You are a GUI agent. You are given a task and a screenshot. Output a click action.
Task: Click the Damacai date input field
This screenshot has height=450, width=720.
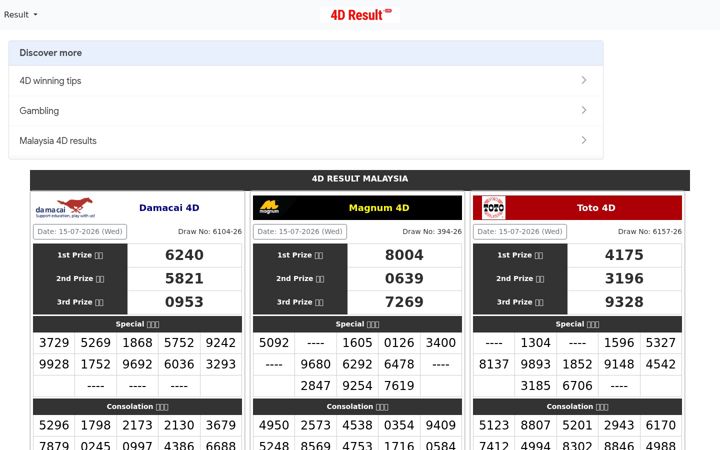tap(80, 231)
